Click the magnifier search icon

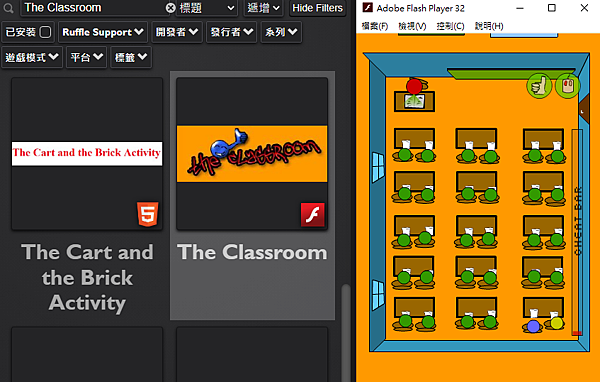pos(8,8)
